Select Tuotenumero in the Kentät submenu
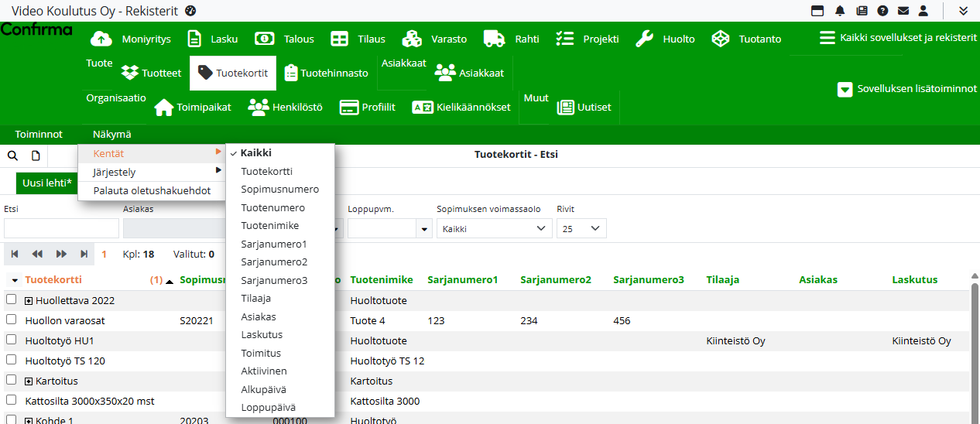The height and width of the screenshot is (424, 980). click(272, 207)
